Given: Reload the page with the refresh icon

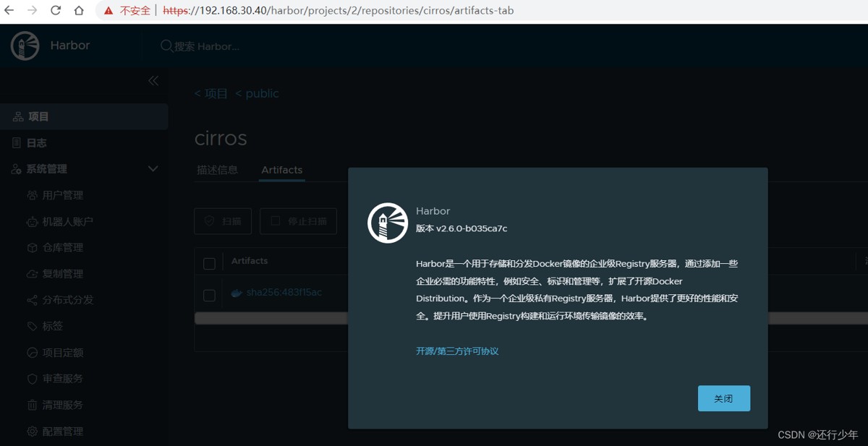Looking at the screenshot, I should pos(56,11).
